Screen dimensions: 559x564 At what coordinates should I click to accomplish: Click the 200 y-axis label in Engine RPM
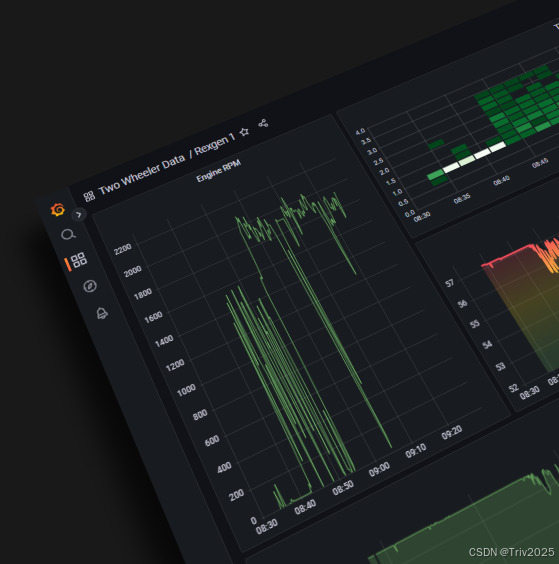point(236,496)
